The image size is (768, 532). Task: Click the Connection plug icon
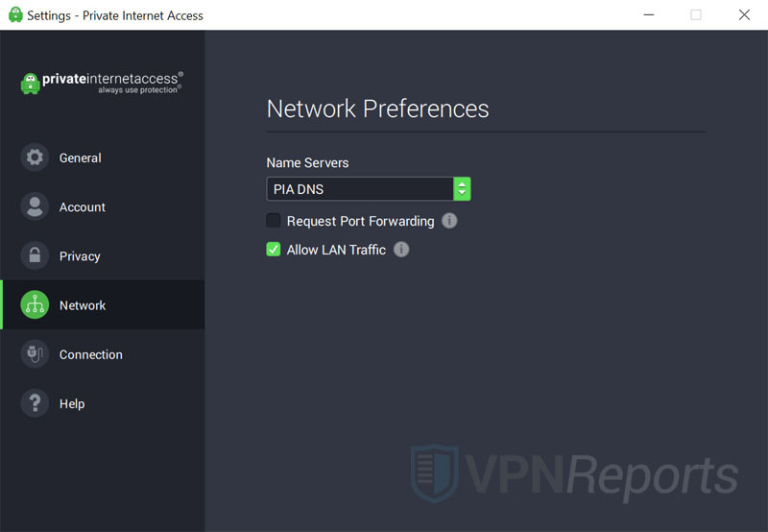point(35,354)
